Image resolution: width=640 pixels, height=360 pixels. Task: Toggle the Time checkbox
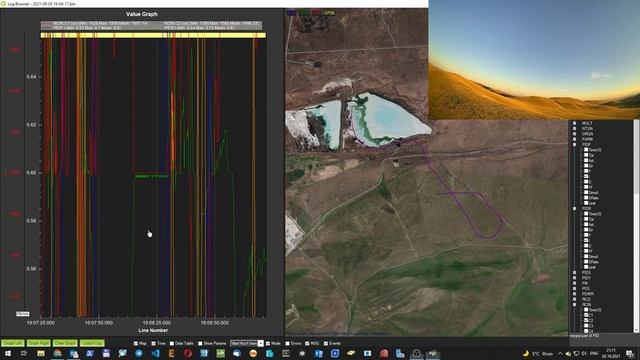[x=153, y=344]
